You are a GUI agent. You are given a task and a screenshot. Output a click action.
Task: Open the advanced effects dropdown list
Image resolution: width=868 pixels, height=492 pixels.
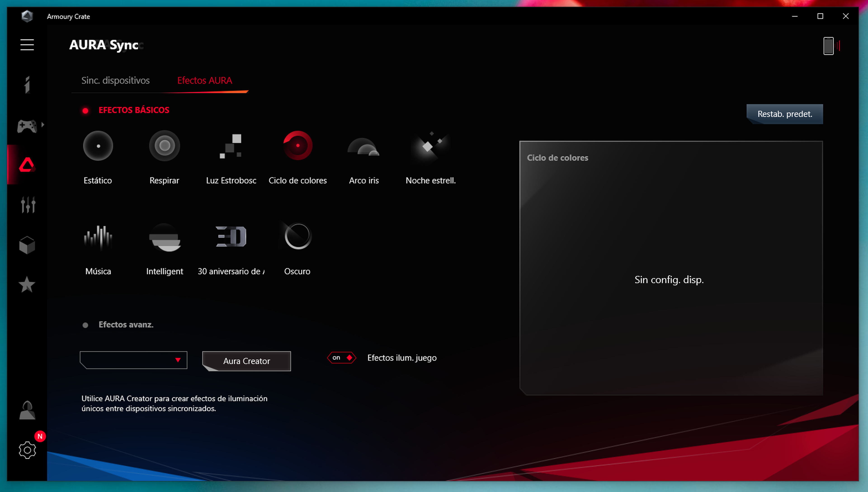click(134, 360)
